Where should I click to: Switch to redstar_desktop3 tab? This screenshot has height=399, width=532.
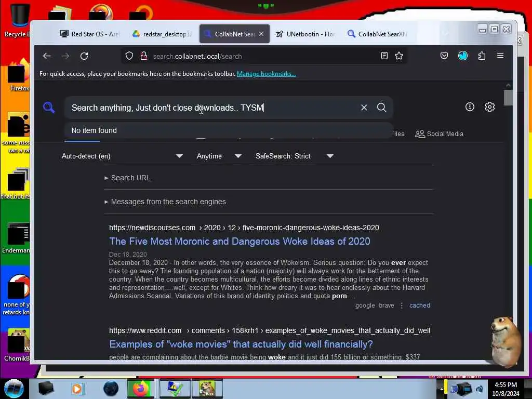pyautogui.click(x=162, y=34)
